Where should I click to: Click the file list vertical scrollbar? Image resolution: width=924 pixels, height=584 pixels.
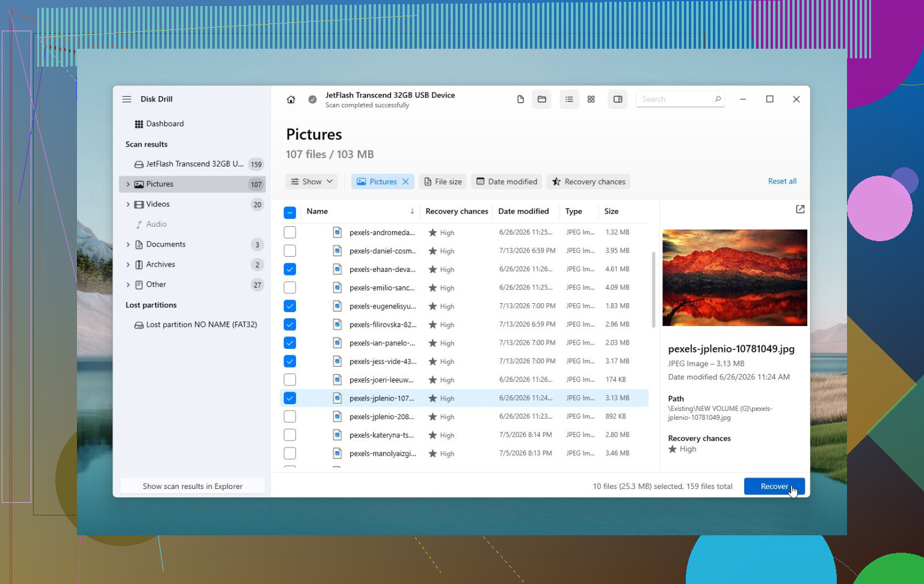[653, 290]
